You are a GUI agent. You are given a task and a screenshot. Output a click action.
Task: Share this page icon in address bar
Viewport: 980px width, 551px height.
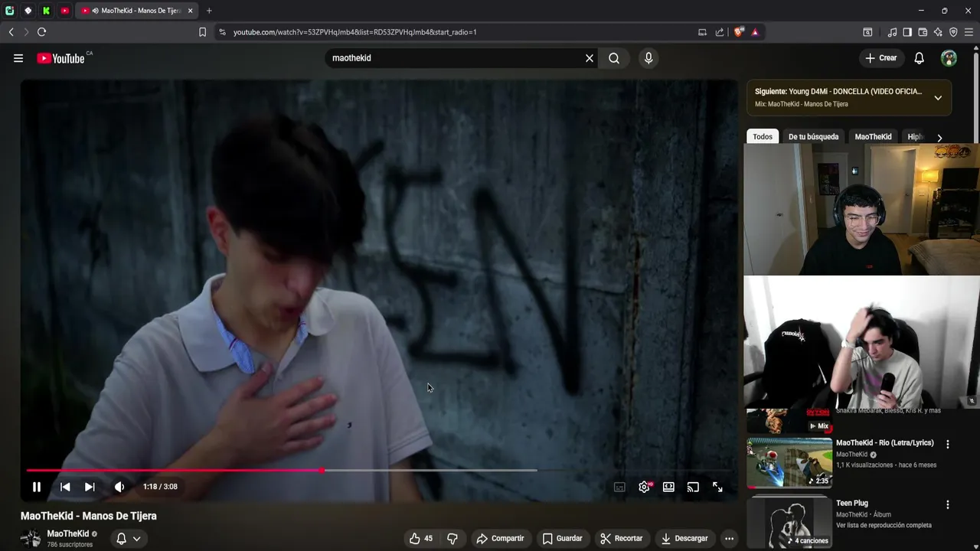[720, 32]
